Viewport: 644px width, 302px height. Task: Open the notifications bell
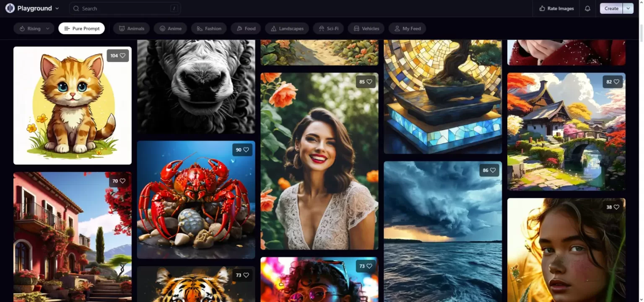pyautogui.click(x=587, y=8)
